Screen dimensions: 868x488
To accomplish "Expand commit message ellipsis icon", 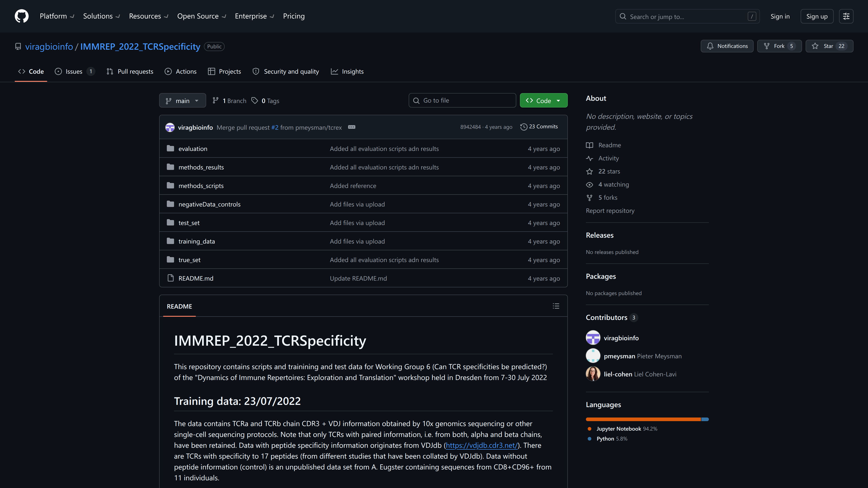I will tap(351, 127).
